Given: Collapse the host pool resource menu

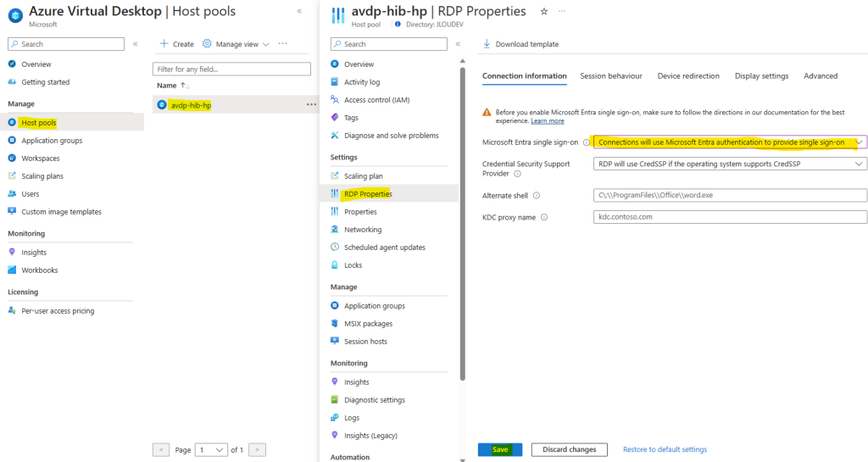Looking at the screenshot, I should (x=458, y=44).
